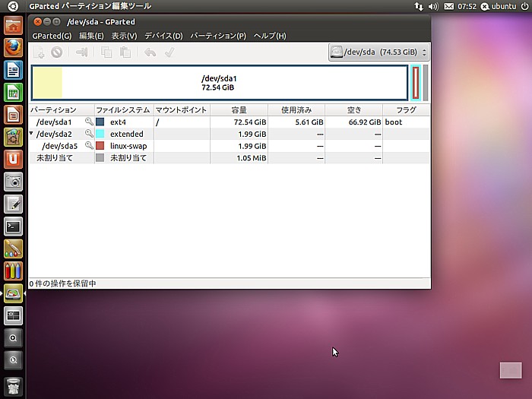Image resolution: width=532 pixels, height=399 pixels.
Task: Click ext4 blue color swatch
Action: click(x=100, y=122)
